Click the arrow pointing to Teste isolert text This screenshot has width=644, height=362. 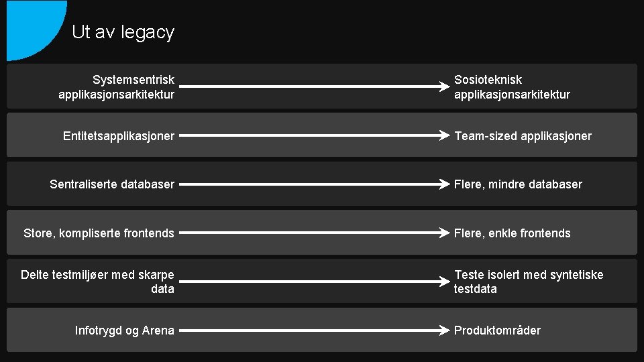314,282
